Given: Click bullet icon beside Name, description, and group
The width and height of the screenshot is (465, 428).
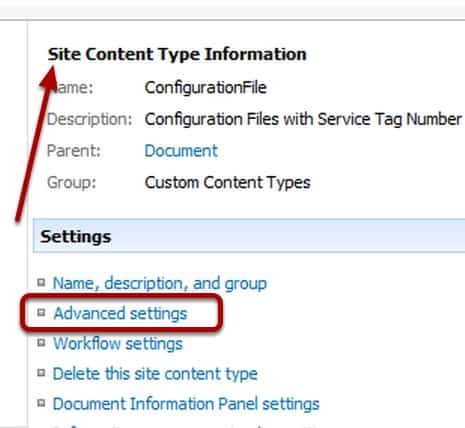Looking at the screenshot, I should coord(41,282).
